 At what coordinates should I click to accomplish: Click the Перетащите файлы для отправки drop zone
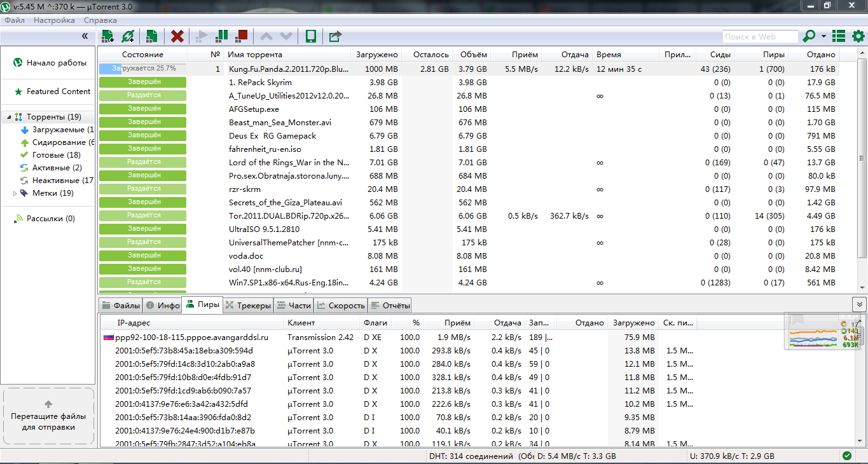(x=48, y=416)
